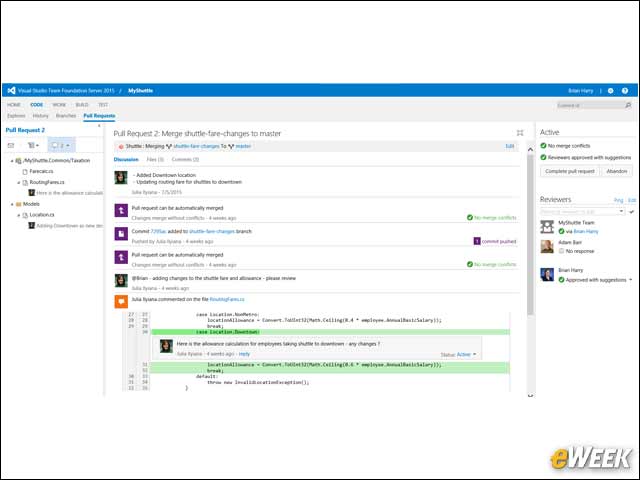Switch to the Files tab
Viewport: 640px width, 480px height.
[x=155, y=160]
